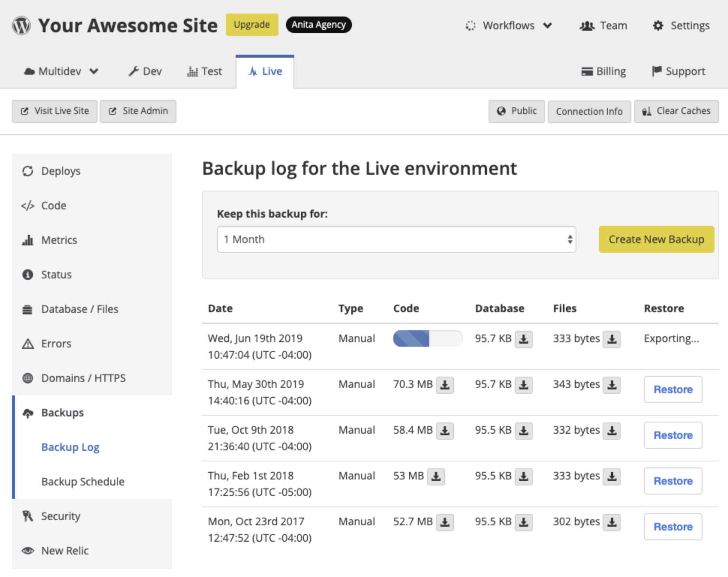Click the Create New Backup button
Viewport: 728px width, 577px height.
pos(656,239)
